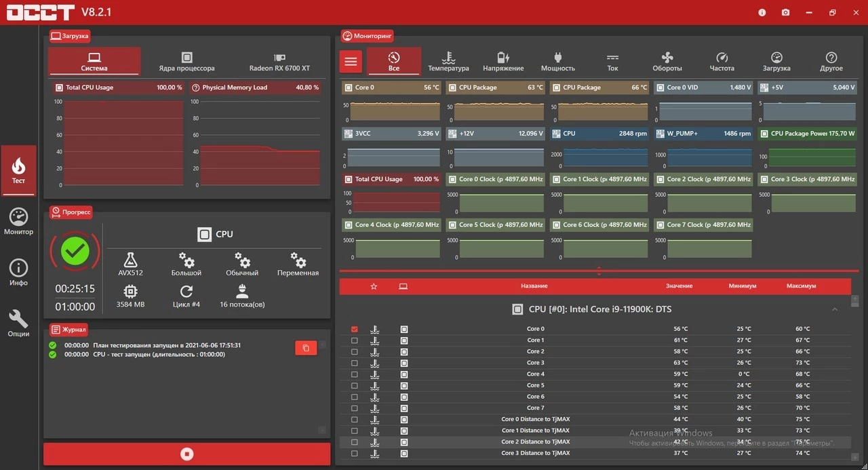
Task: Click the sensor table scroll-up arrow
Action: [855, 299]
